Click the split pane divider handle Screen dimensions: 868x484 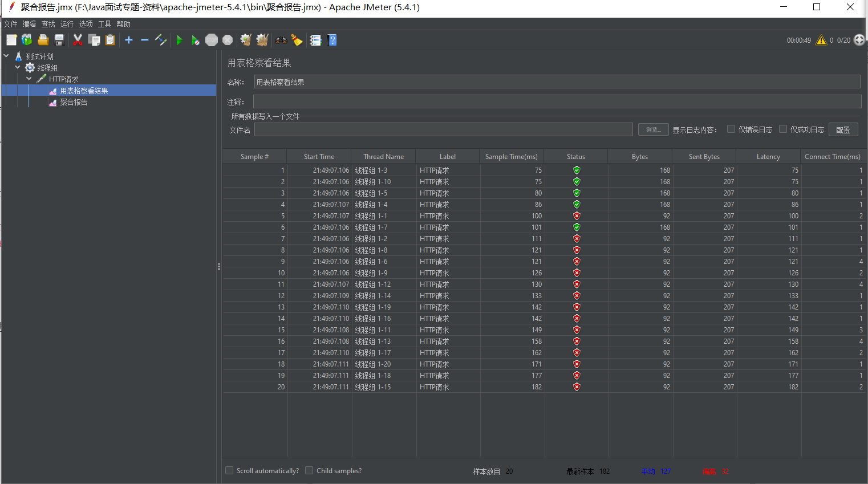click(219, 266)
